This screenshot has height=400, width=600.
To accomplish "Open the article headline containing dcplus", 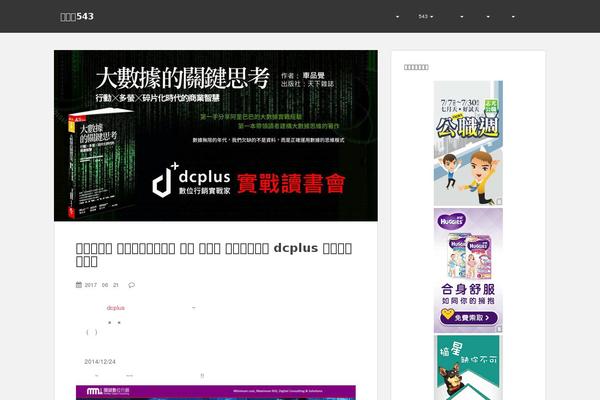I will click(x=214, y=255).
